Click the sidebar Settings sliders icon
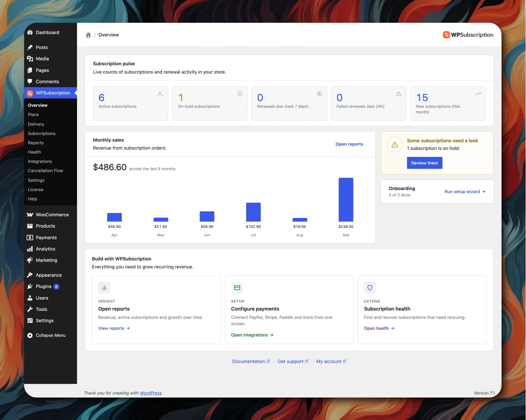Viewport: 526px width, 420px height. click(x=30, y=320)
